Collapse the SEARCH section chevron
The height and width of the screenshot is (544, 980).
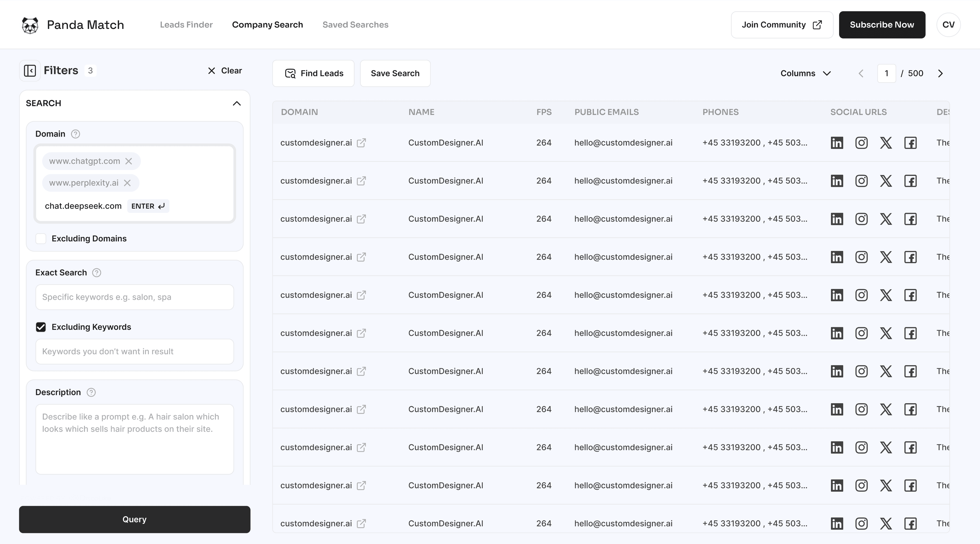(x=237, y=103)
